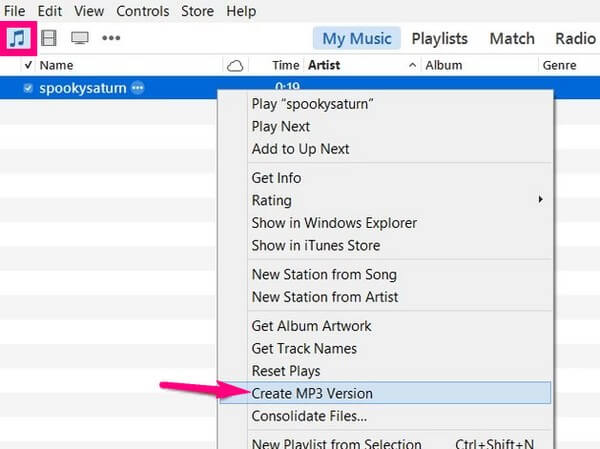Screen dimensions: 600x449
Task: Open the options ellipsis next to spookysaturn
Action: click(138, 88)
